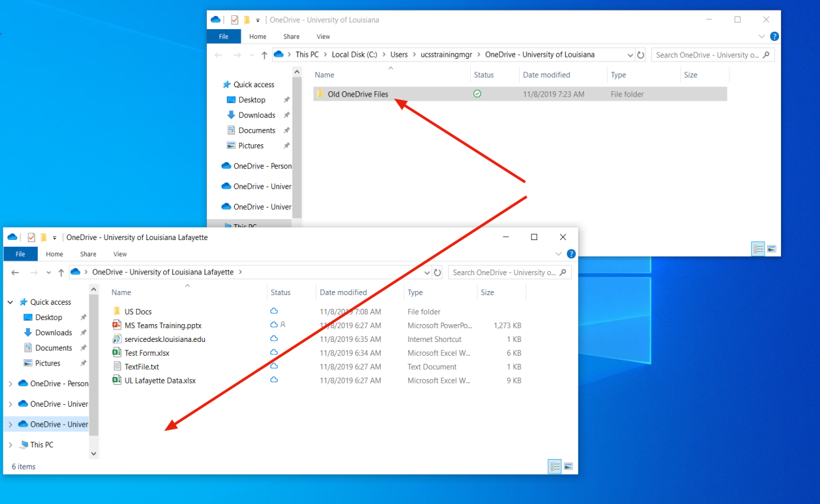Screen dimensions: 820x504
Task: Click the blue Help icon in front window
Action: pyautogui.click(x=571, y=254)
